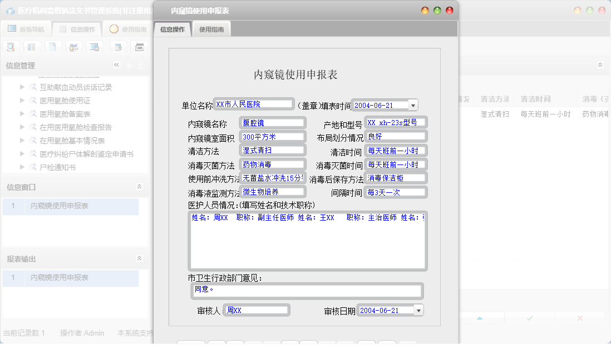Click the person with monitor toolbar icon
The image size is (611, 364).
[x=73, y=47]
